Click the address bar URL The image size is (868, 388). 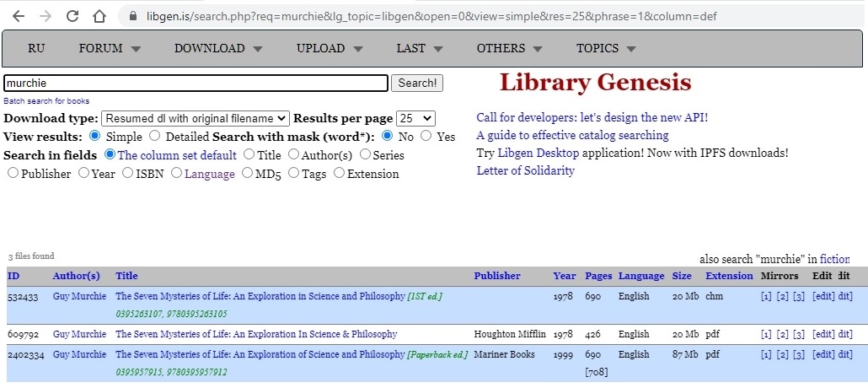(x=431, y=16)
